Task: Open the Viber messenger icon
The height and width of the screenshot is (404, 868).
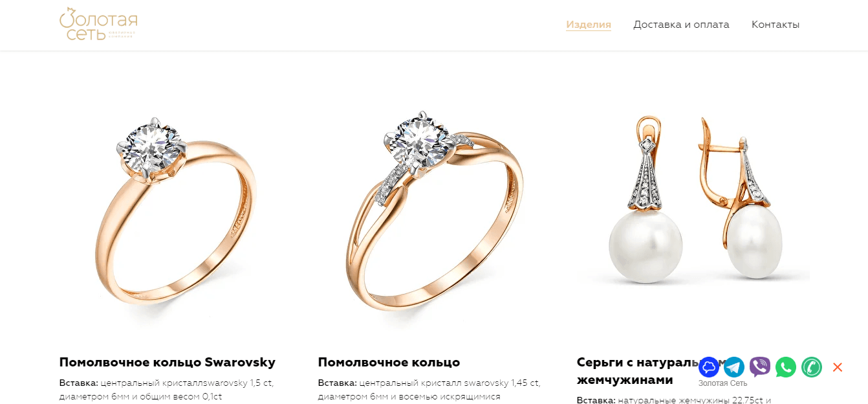Action: pyautogui.click(x=760, y=367)
